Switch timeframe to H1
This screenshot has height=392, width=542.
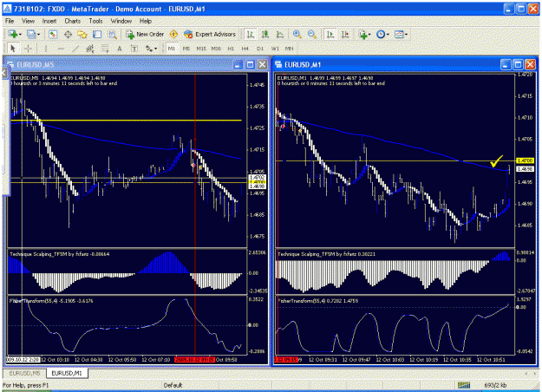click(x=231, y=49)
